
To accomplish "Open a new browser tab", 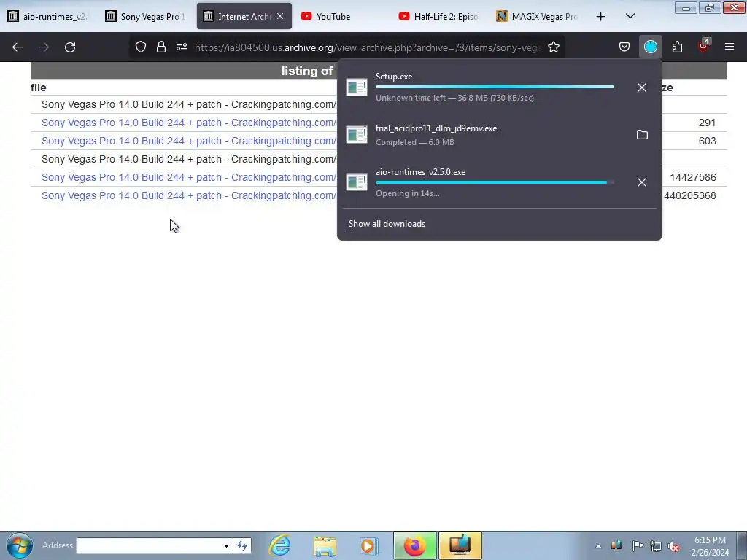I will 601,16.
